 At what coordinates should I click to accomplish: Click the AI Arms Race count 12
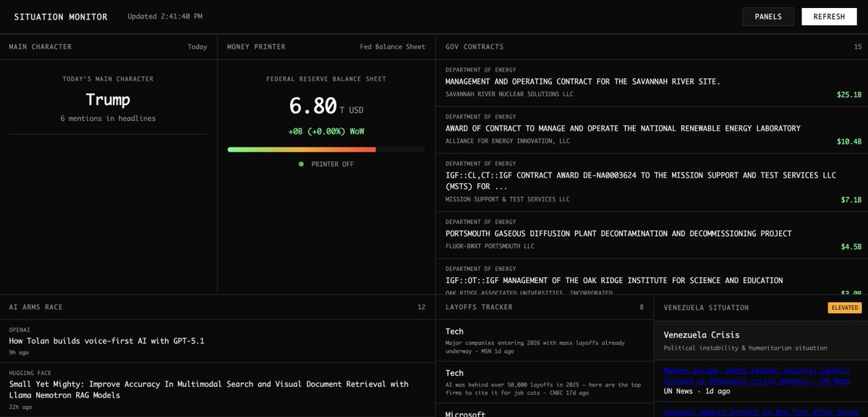[x=422, y=307]
